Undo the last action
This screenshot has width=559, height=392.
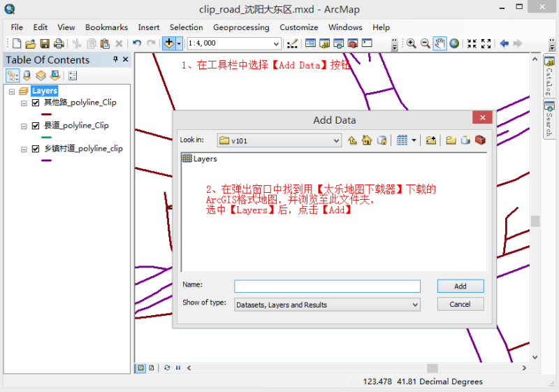[x=137, y=43]
